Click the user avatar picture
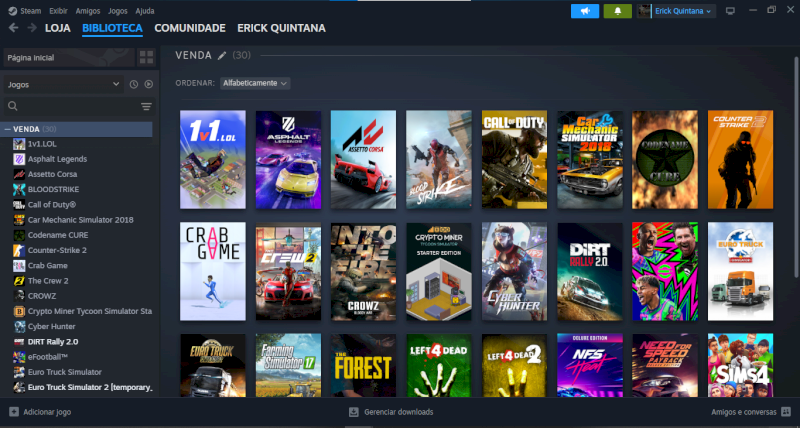 [644, 11]
